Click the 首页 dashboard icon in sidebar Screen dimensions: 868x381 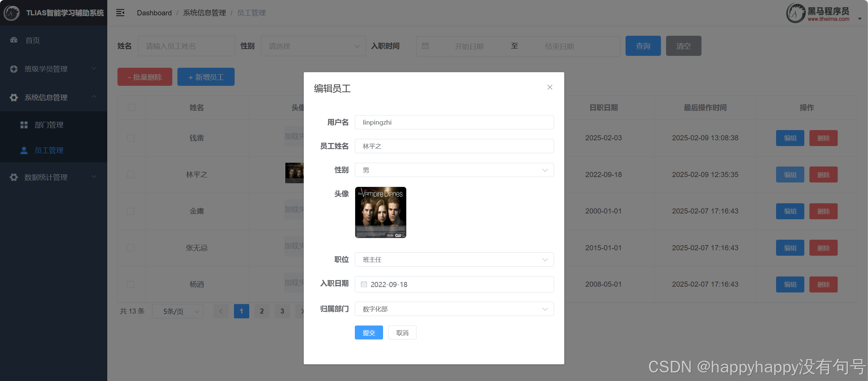pyautogui.click(x=14, y=40)
